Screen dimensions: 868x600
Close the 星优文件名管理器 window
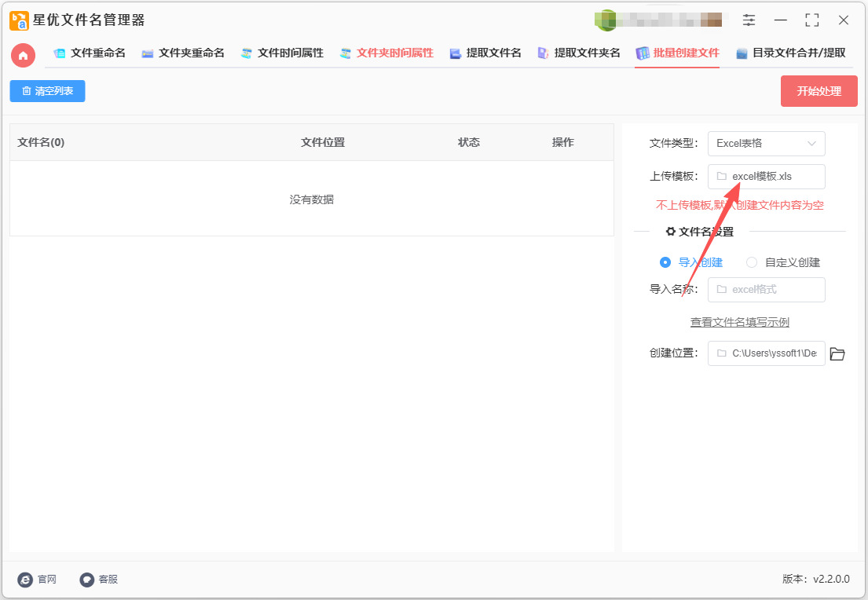coord(844,20)
